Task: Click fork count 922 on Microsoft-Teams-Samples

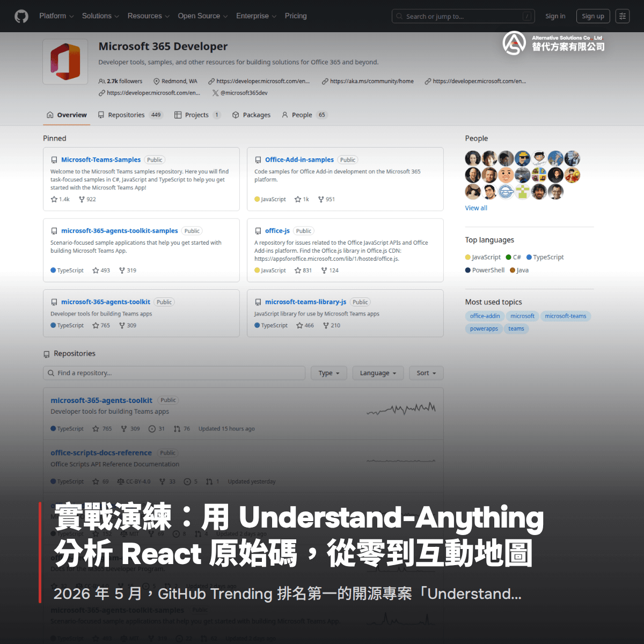Action: click(x=87, y=199)
